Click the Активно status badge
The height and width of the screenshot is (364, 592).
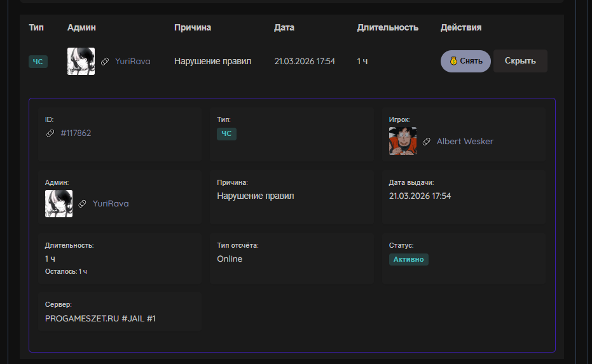[408, 259]
